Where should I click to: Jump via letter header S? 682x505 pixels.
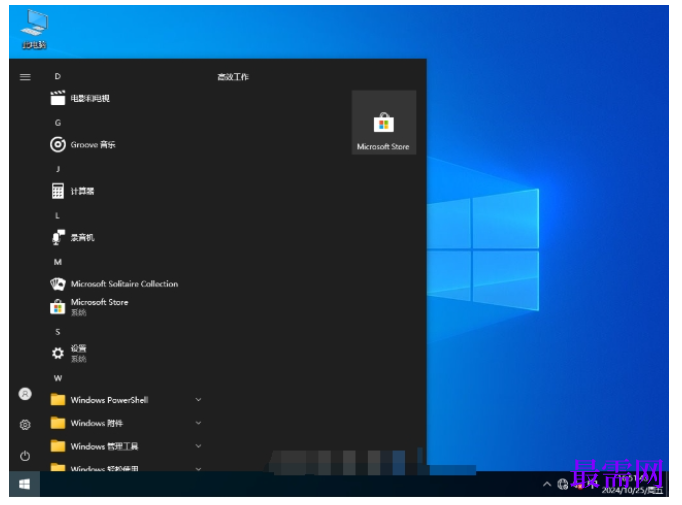(x=58, y=332)
